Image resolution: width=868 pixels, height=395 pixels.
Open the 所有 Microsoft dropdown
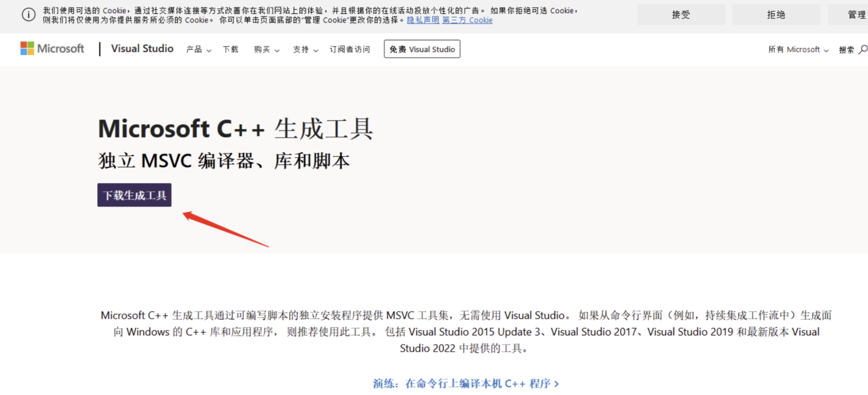point(798,49)
